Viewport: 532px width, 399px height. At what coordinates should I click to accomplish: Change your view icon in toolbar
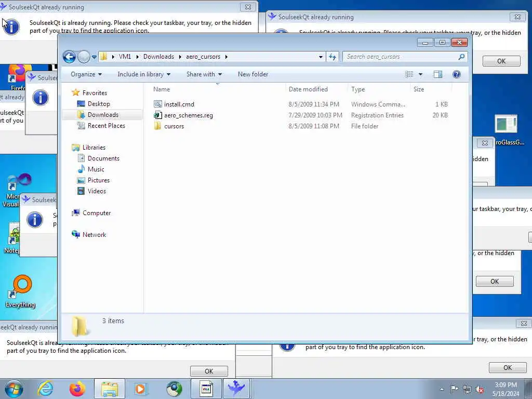[x=409, y=74]
